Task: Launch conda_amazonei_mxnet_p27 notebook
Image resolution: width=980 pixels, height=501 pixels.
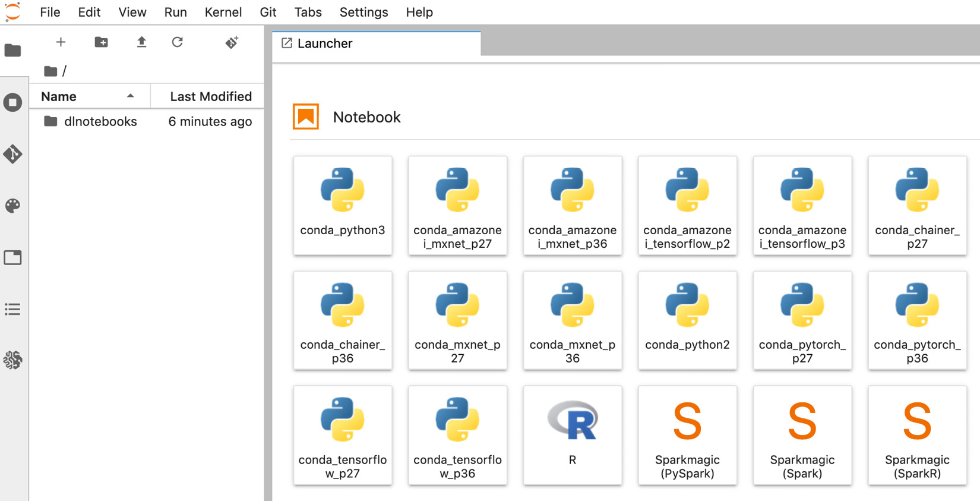Action: pyautogui.click(x=457, y=206)
